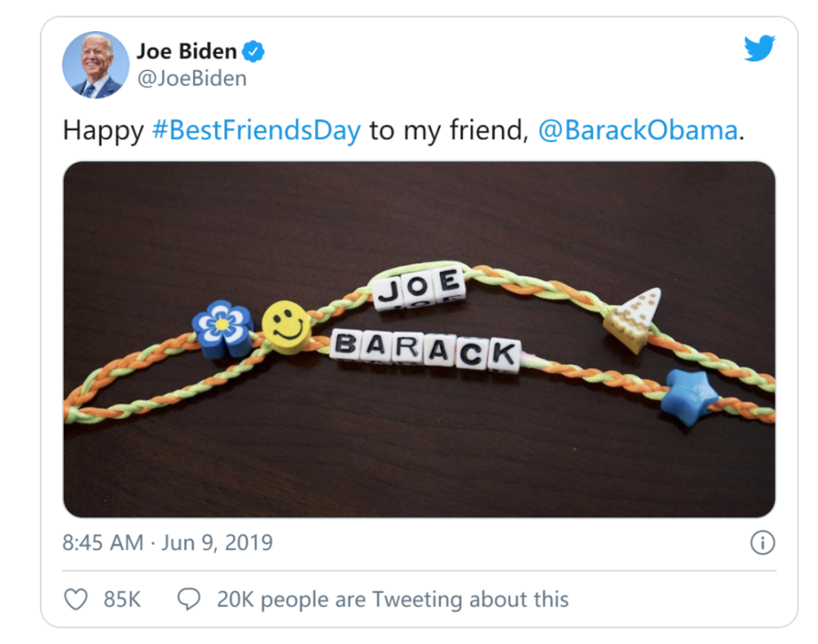
Task: Click the blue flower bead
Action: coord(222,327)
